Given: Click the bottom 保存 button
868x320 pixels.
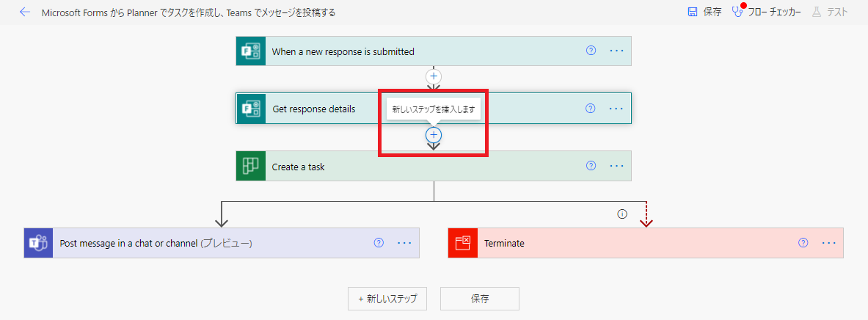Looking at the screenshot, I should click(480, 299).
